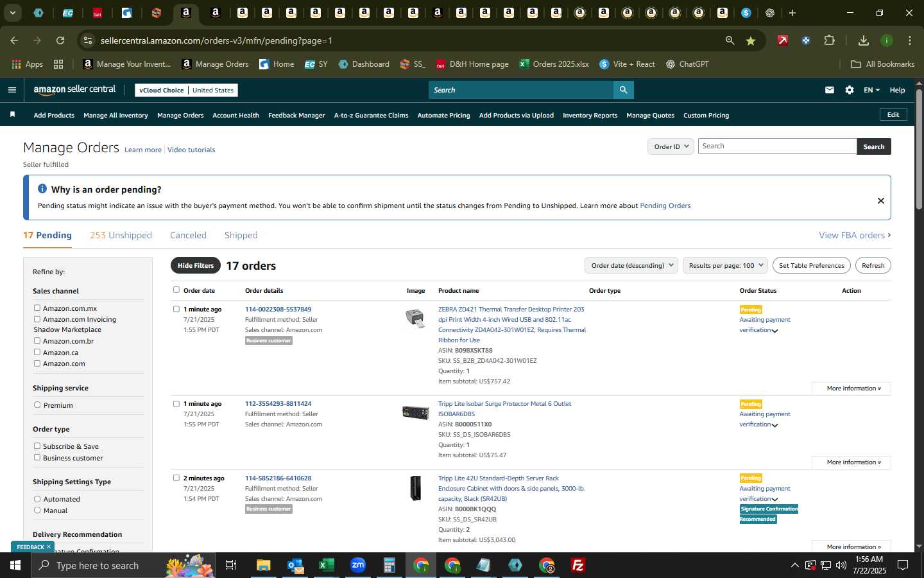The image size is (924, 578).
Task: Open Calculator from the taskbar
Action: 389,565
